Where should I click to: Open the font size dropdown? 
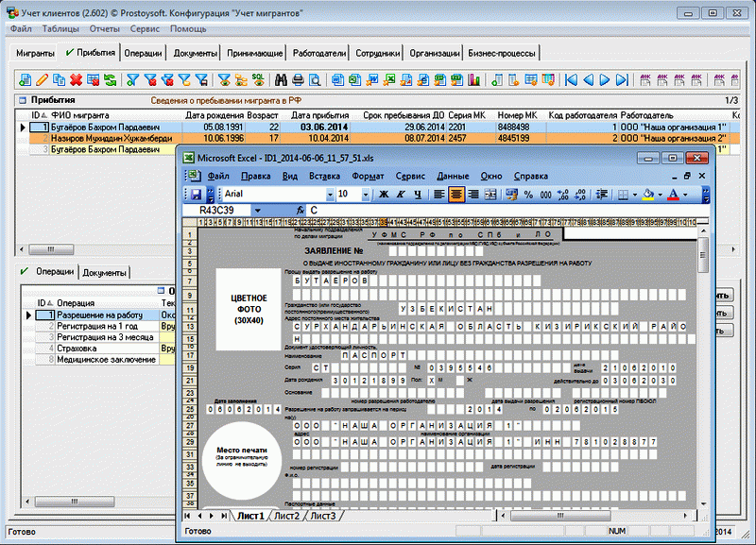coord(368,194)
